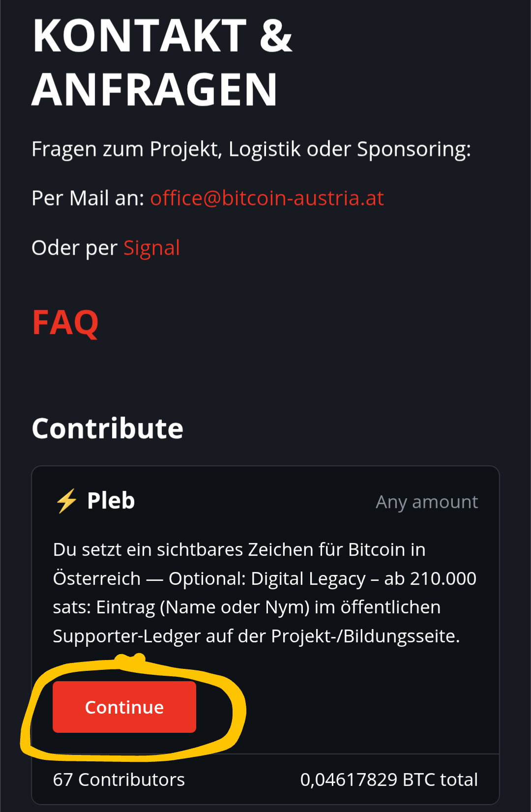Click the "Fragen zum Projekt" sentence
This screenshot has width=531, height=812.
click(x=251, y=149)
